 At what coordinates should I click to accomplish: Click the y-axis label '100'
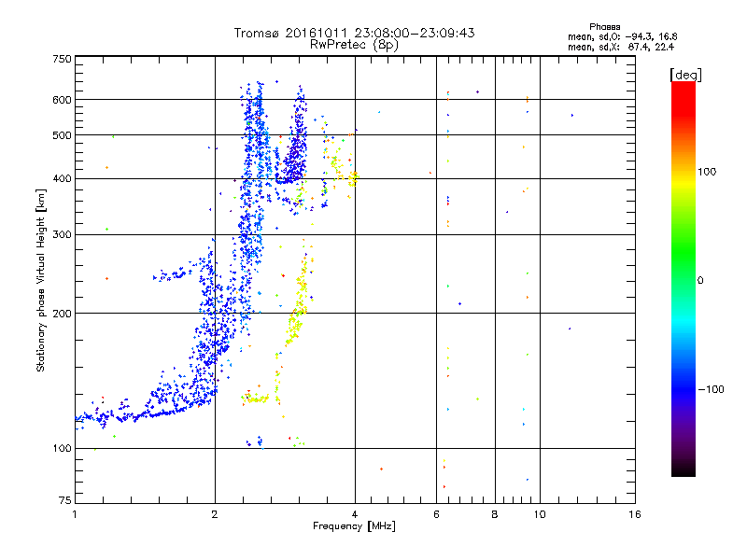point(62,448)
